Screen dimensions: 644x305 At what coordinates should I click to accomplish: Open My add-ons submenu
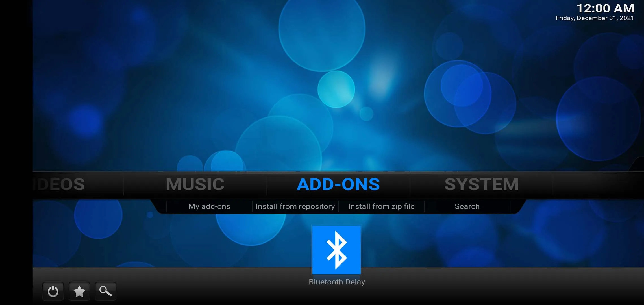click(209, 206)
